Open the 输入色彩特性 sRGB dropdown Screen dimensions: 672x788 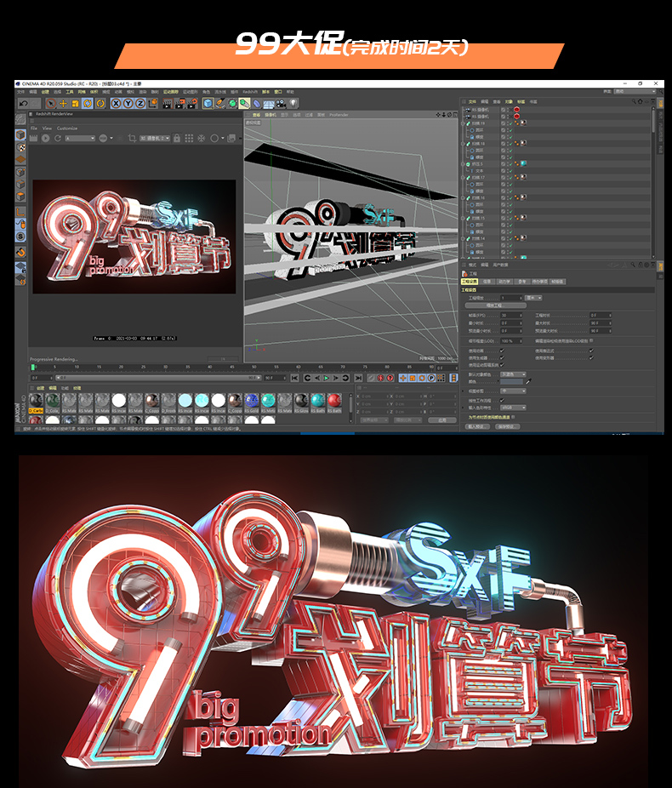click(513, 408)
